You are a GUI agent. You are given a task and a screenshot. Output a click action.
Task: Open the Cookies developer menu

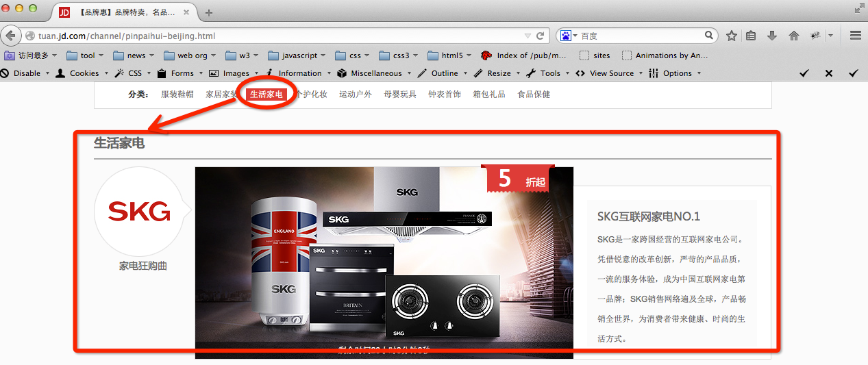81,73
